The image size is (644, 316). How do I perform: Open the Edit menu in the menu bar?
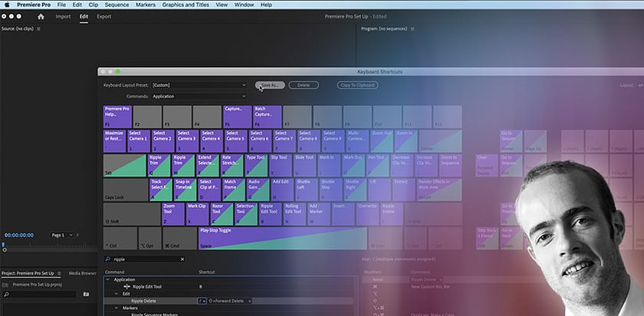[77, 5]
